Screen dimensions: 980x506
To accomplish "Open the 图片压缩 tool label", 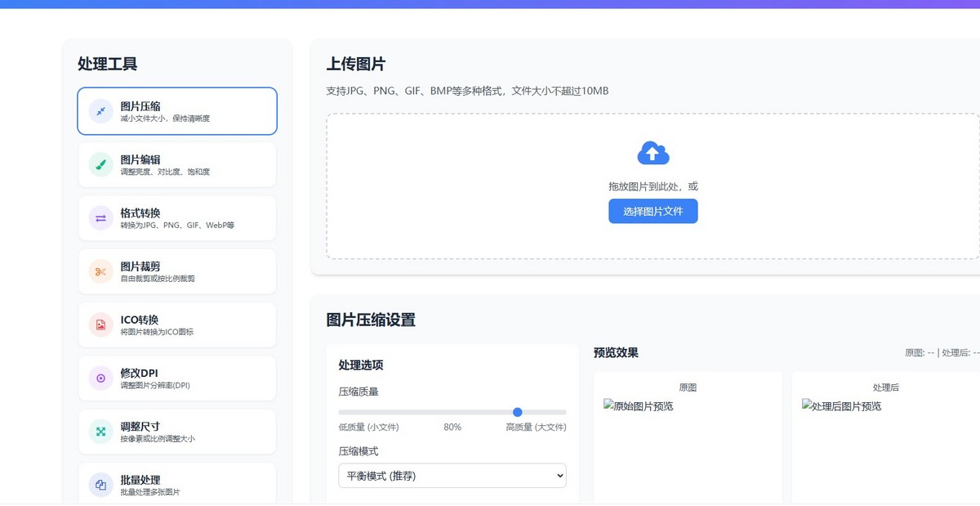I will (140, 106).
